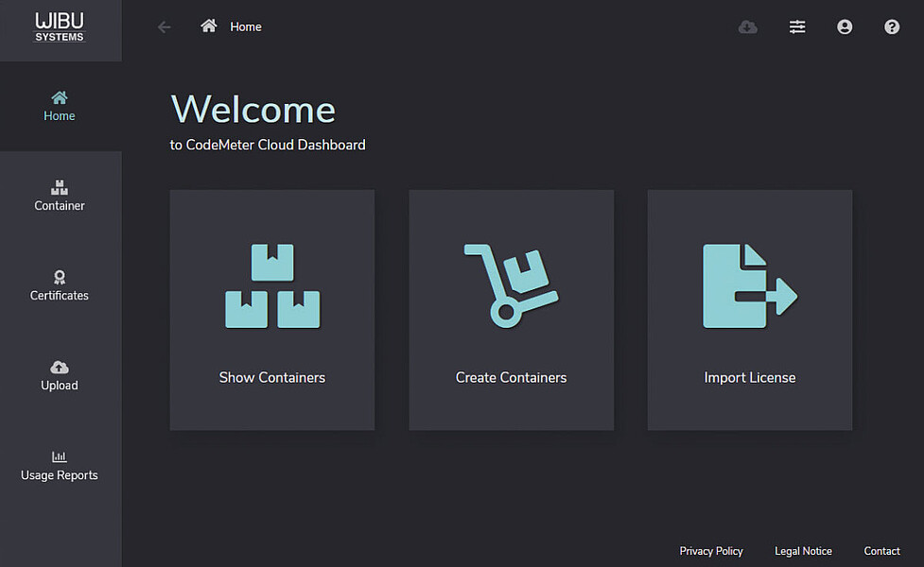
Task: Click the Home breadcrumb text
Action: (x=246, y=27)
